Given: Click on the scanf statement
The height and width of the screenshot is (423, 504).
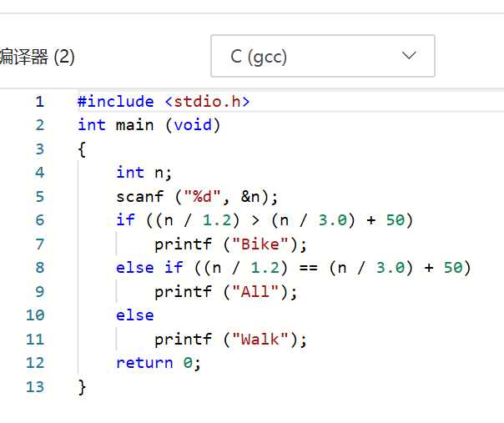Looking at the screenshot, I should pyautogui.click(x=197, y=197).
